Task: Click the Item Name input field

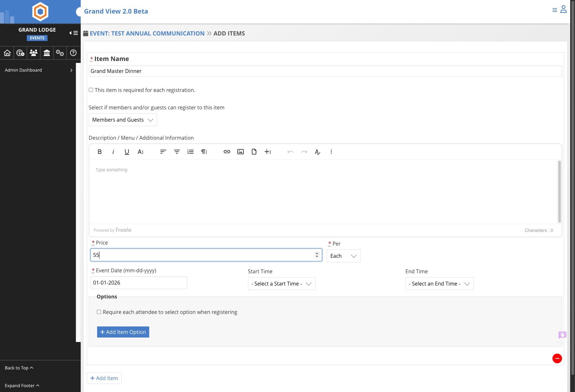Action: 325,71
